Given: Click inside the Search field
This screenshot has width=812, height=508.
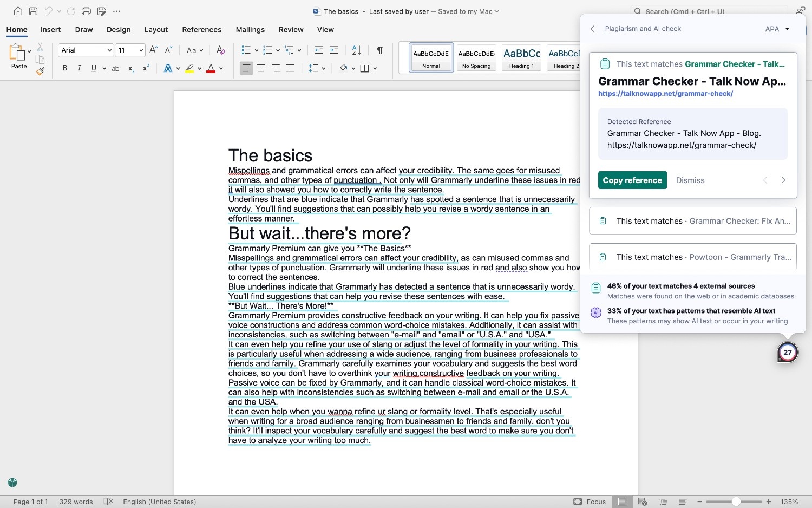Looking at the screenshot, I should pyautogui.click(x=682, y=11).
